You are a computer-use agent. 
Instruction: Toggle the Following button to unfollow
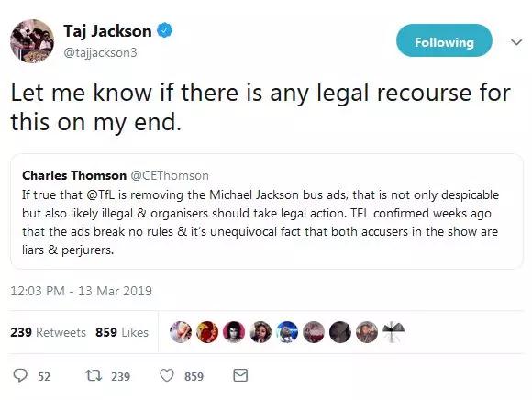point(444,41)
